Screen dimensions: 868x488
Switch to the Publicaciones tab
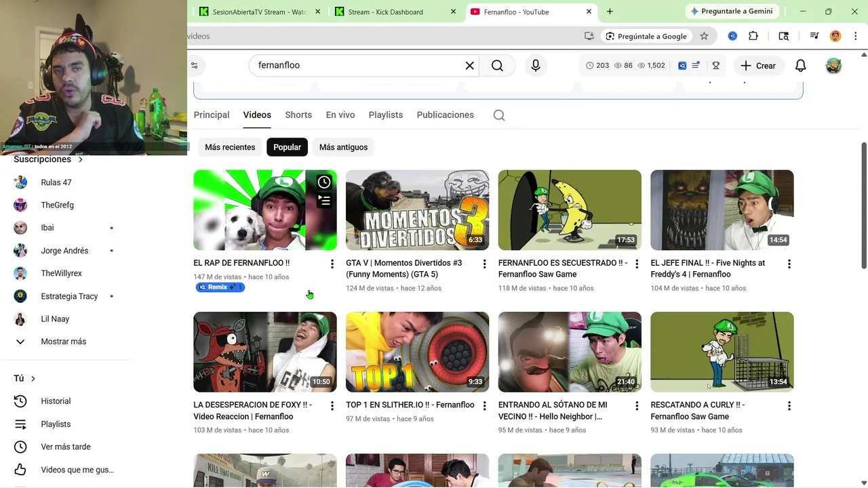click(x=445, y=115)
